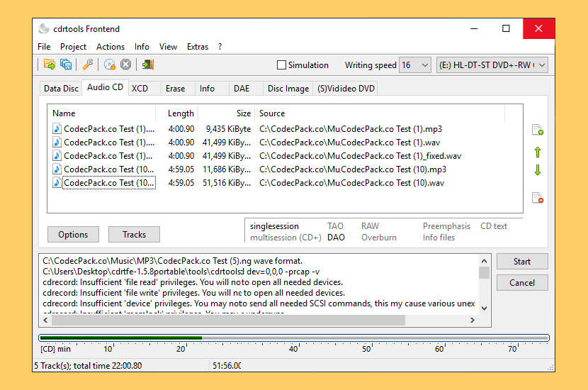Screen dimensions: 588x390
Task: Move the track up with the green up arrow
Action: click(537, 152)
